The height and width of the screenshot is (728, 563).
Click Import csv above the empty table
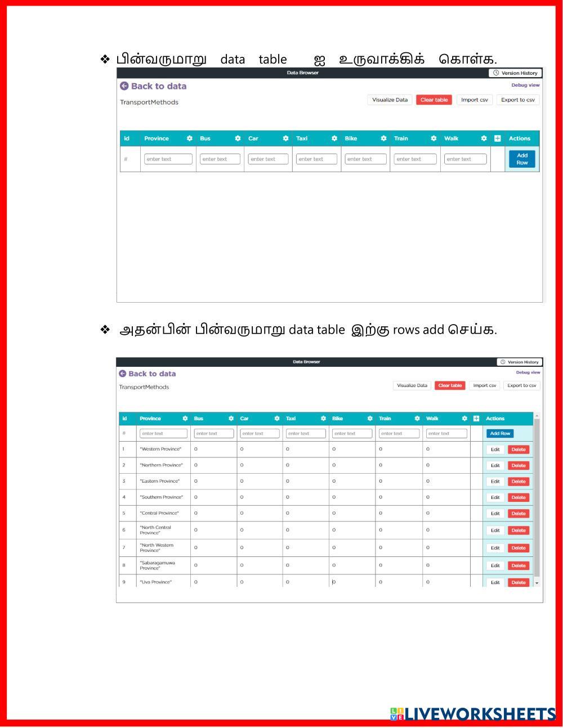pos(474,100)
